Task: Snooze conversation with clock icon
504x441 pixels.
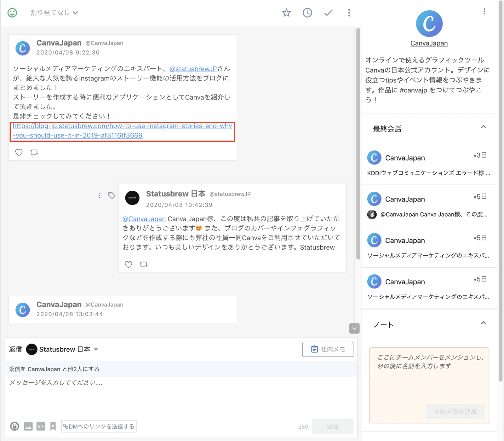Action: click(x=307, y=13)
